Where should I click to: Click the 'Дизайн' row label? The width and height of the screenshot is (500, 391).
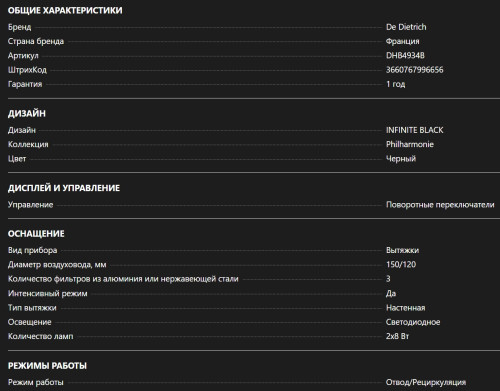22,130
